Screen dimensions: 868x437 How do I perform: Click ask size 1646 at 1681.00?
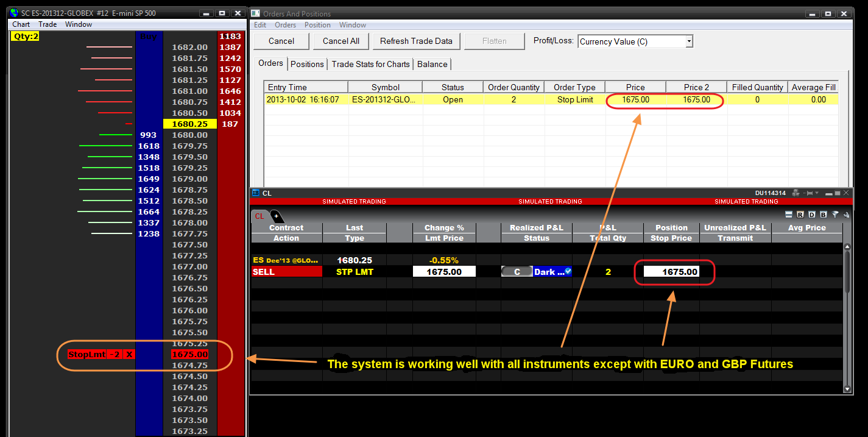pyautogui.click(x=230, y=91)
